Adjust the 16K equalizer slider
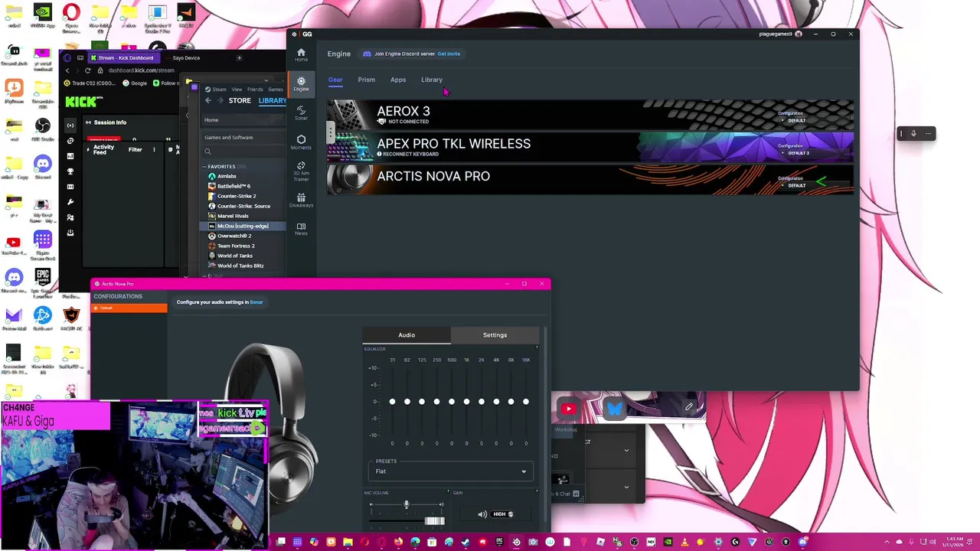This screenshot has width=980, height=551. click(526, 402)
